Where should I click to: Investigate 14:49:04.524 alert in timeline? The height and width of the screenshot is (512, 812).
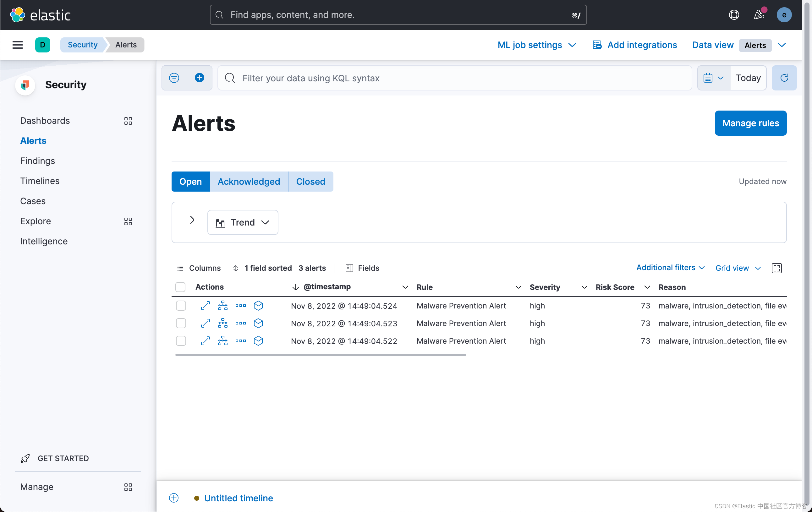click(258, 306)
